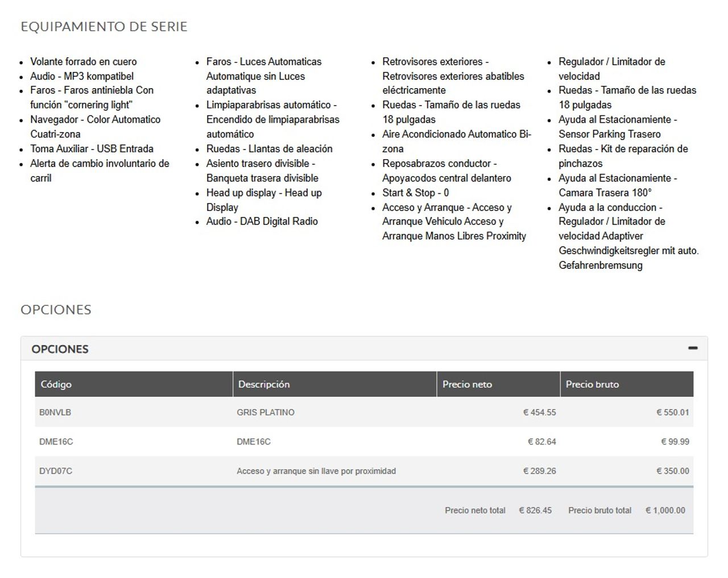728x578 pixels.
Task: Click 'Audio - MP3 kompatibel' item
Action: 82,76
